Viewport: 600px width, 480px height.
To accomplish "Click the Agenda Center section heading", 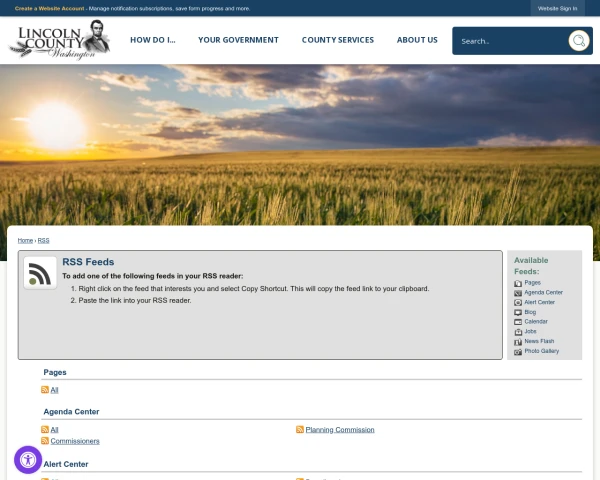I will (71, 412).
